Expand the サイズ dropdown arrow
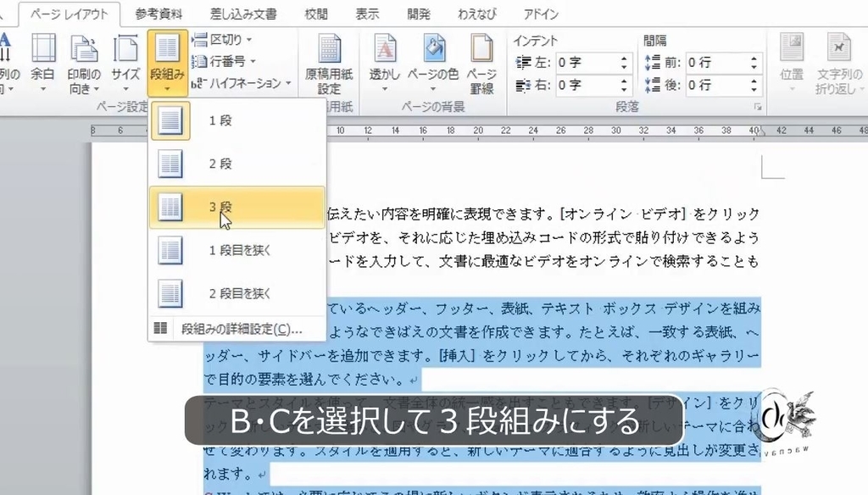Screen dimensions: 868x495 click(x=125, y=89)
